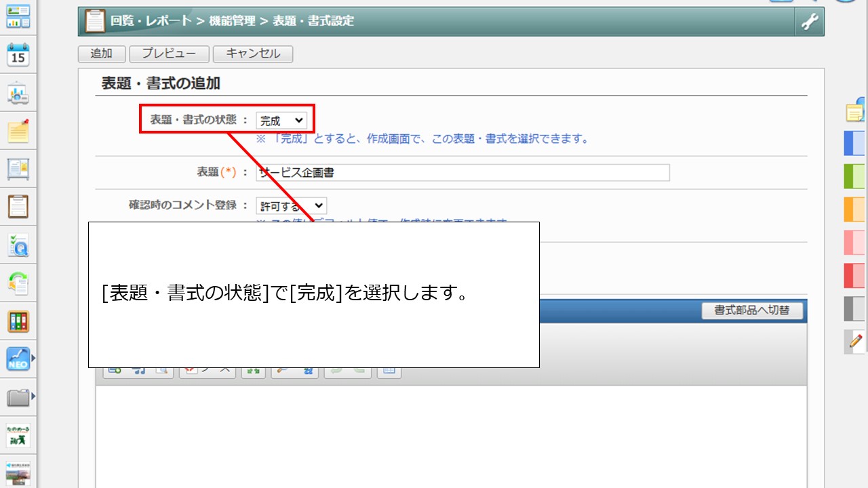Click the clipboard icon beside the breadcrumb
Viewport: 868px width, 488px height.
point(96,21)
